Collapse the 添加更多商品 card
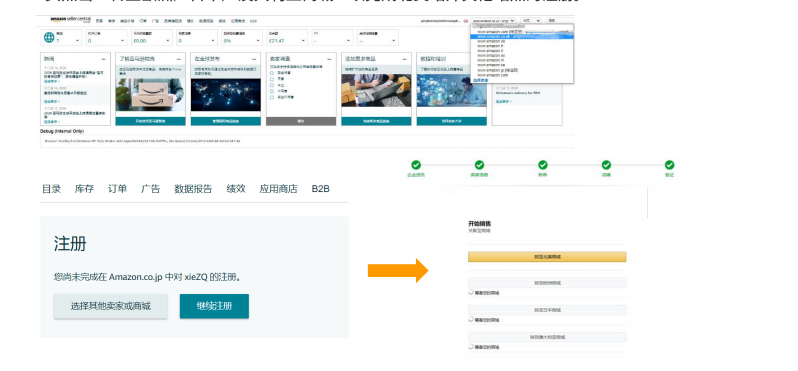The width and height of the screenshot is (798, 371). point(405,59)
